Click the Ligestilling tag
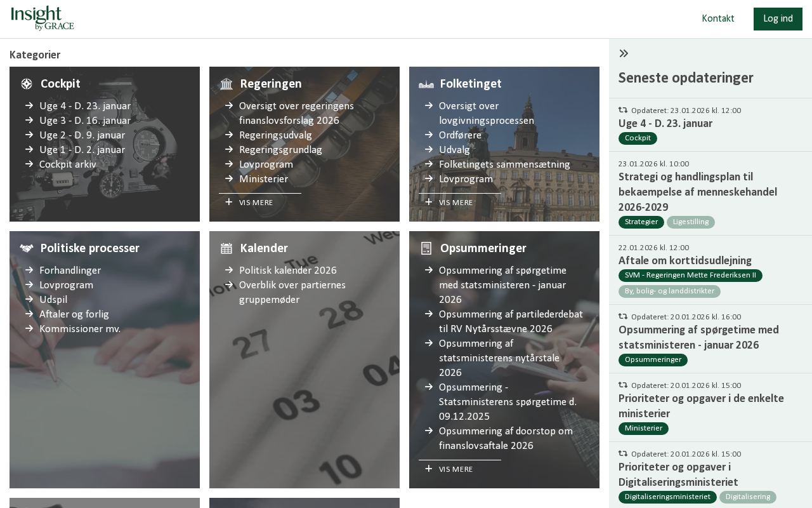Screen dimensions: 812x508 tap(691, 222)
